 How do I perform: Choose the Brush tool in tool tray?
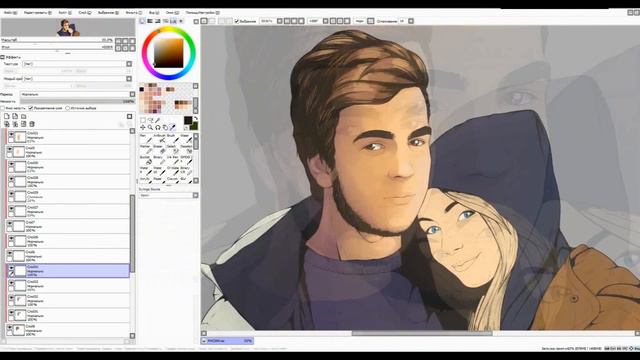coord(172,138)
